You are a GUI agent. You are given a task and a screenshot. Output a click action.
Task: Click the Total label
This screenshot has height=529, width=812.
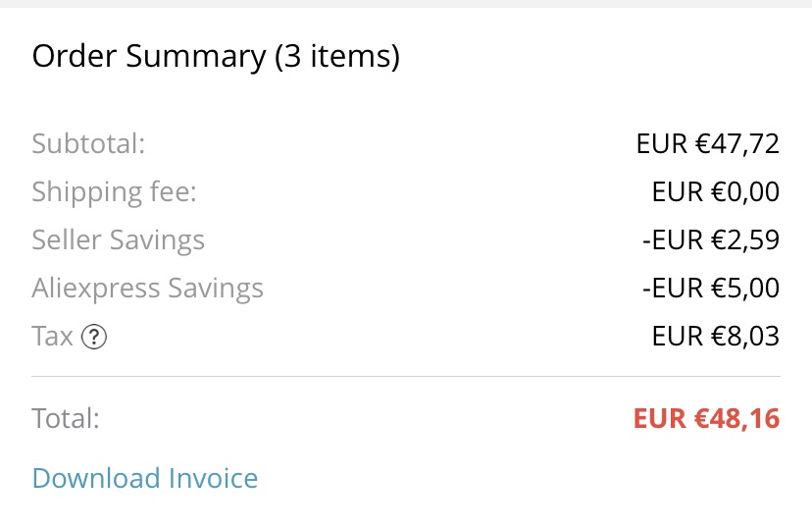(66, 418)
